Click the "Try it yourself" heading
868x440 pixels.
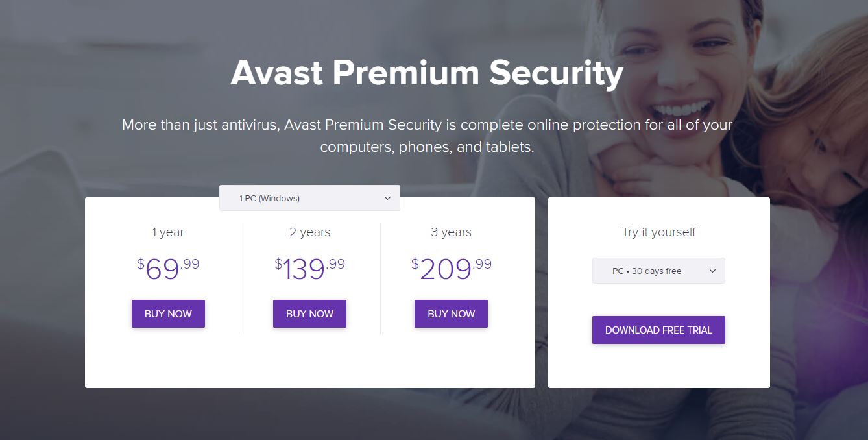[658, 232]
